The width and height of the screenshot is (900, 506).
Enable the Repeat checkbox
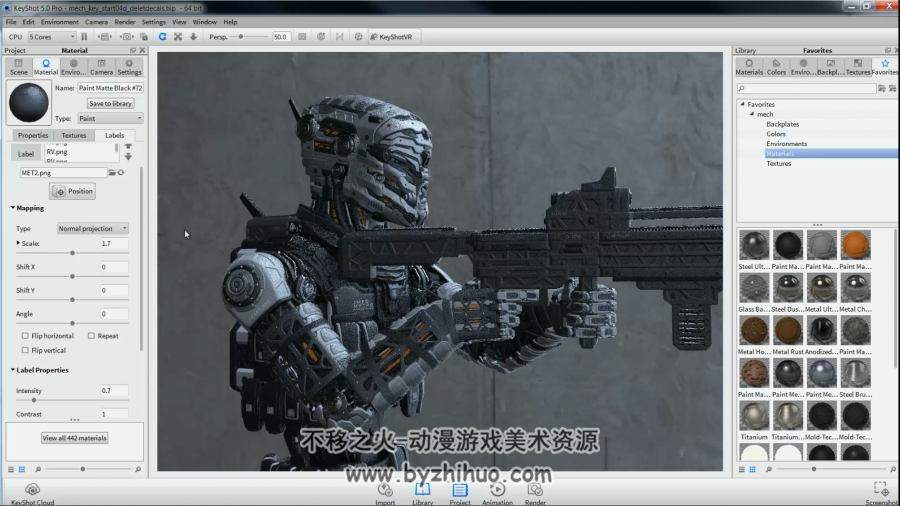[91, 336]
